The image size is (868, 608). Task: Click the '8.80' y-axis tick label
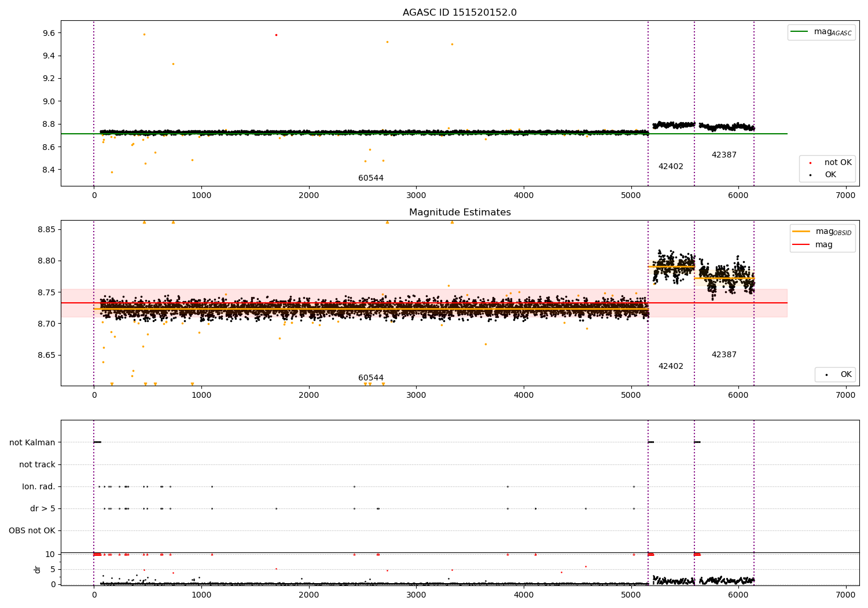(46, 261)
